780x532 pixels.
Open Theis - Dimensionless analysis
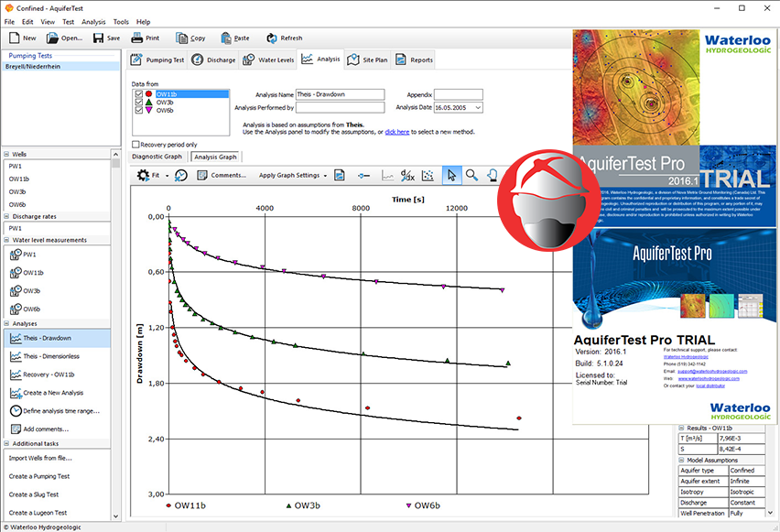[x=51, y=356]
